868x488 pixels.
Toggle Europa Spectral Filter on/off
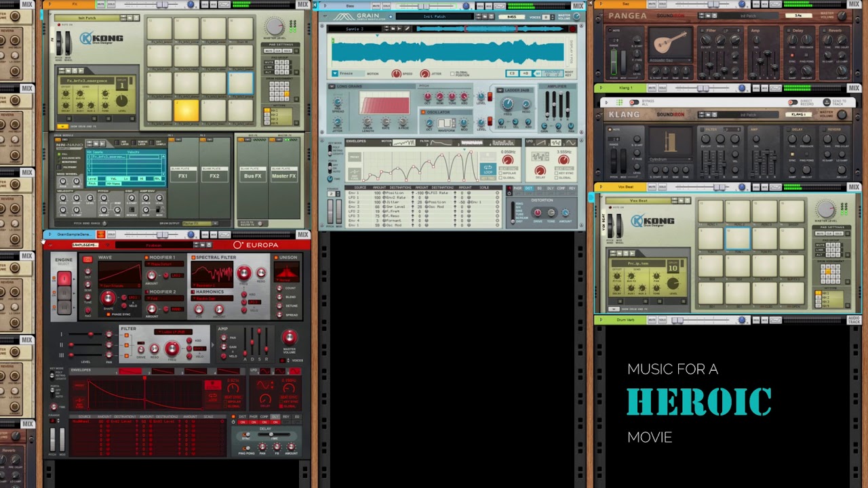coord(193,258)
